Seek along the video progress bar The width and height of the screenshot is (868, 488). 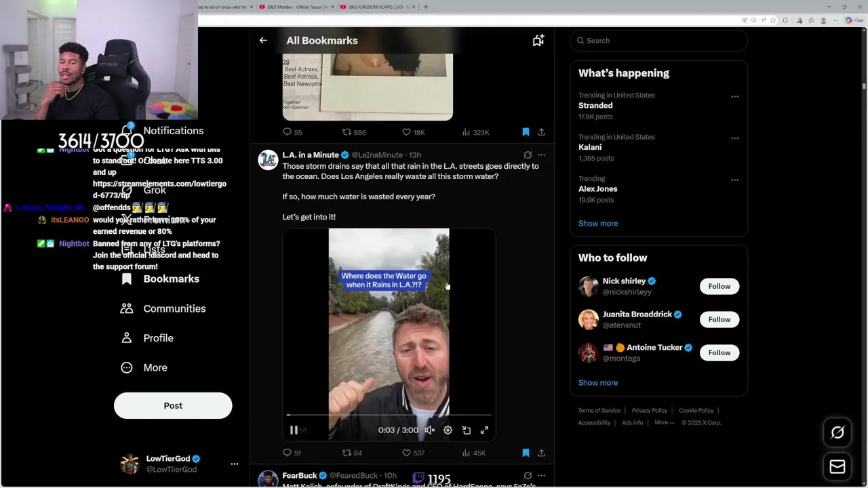(x=389, y=415)
